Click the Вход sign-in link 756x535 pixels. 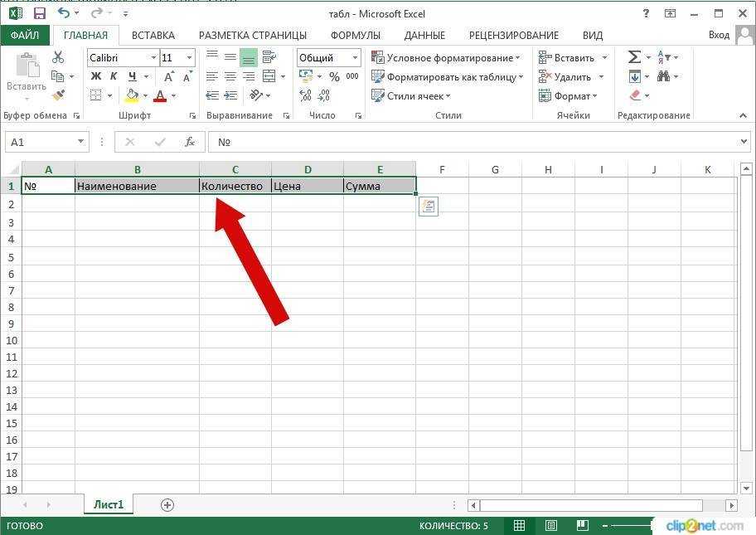click(x=719, y=35)
